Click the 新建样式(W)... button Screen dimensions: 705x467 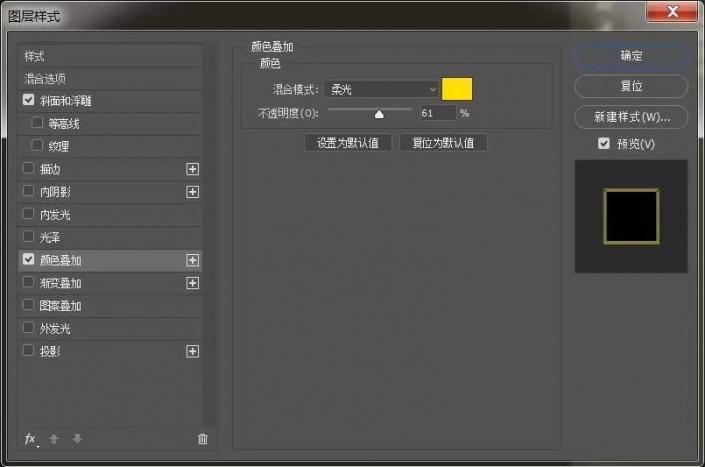[631, 117]
